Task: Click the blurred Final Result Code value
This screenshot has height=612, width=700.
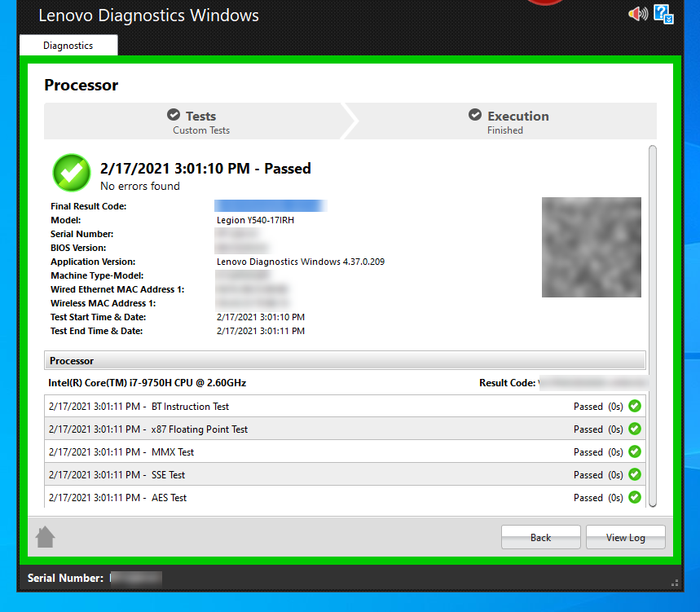Action: coord(271,205)
